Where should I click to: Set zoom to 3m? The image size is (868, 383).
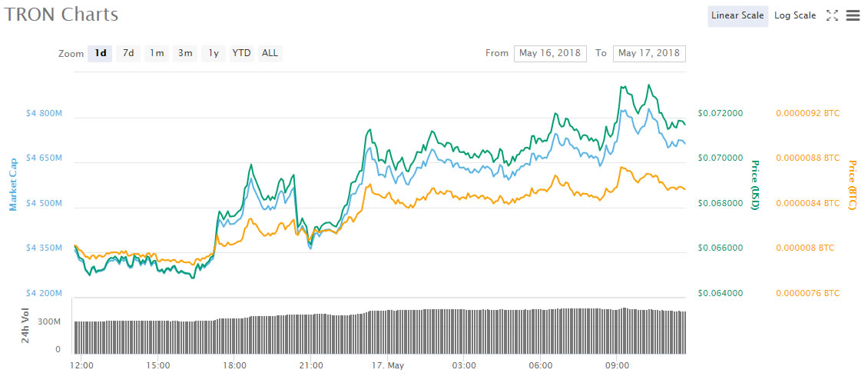pyautogui.click(x=185, y=53)
